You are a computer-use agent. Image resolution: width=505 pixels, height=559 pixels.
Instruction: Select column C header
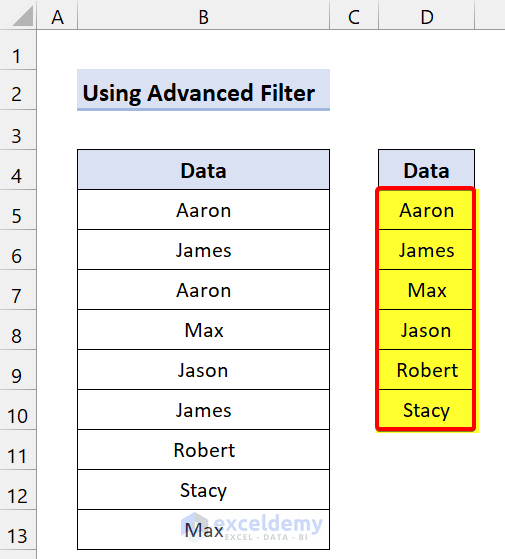tap(354, 15)
